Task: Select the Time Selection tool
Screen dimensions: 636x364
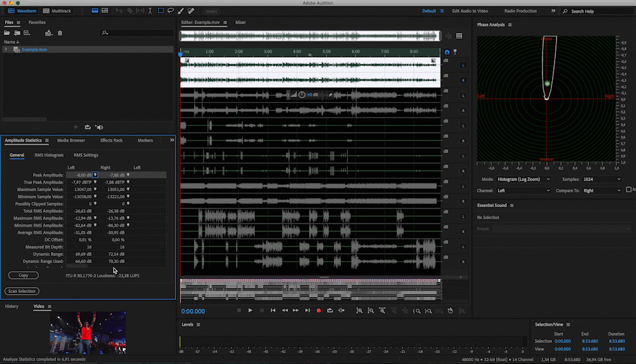Action: pyautogui.click(x=150, y=11)
